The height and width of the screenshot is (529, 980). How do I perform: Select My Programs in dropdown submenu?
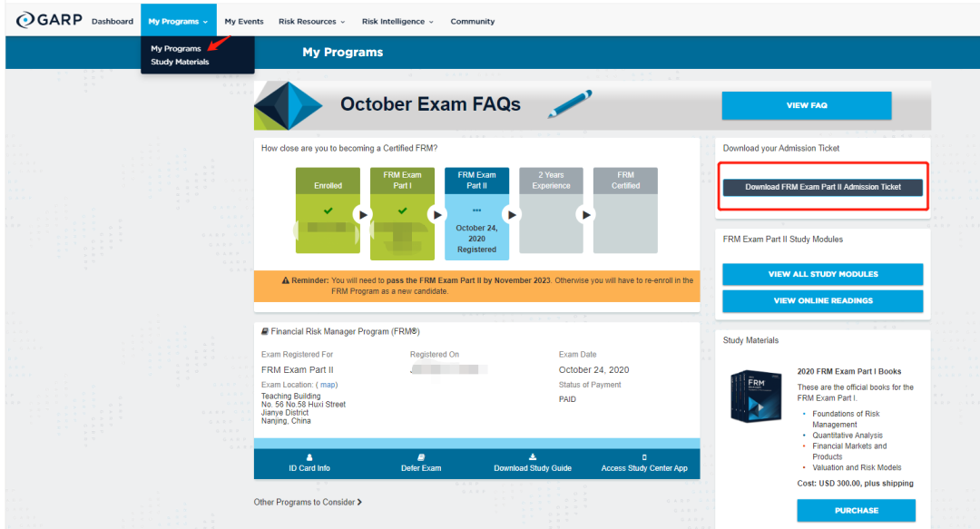tap(176, 48)
